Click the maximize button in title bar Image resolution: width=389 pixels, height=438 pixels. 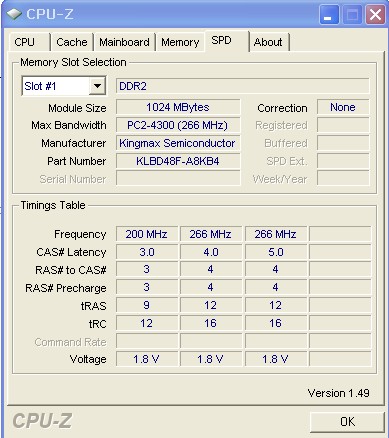352,14
